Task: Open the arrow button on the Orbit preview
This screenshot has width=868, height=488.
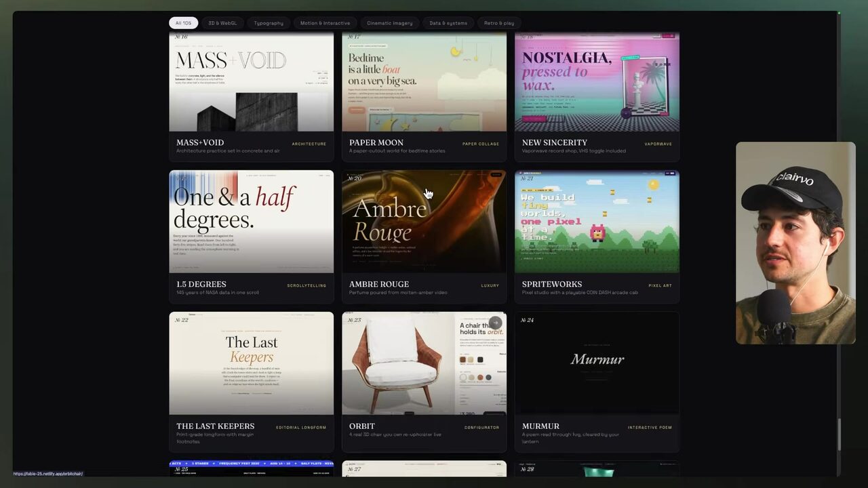Action: tap(496, 323)
